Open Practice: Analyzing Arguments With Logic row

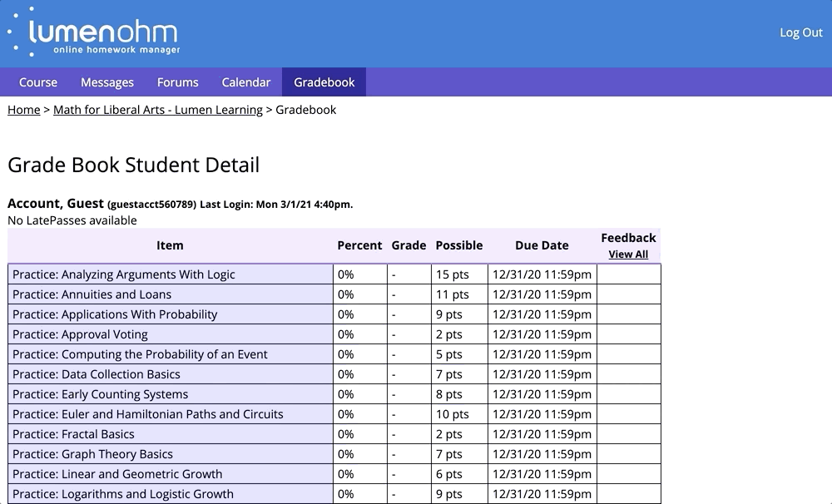pos(124,274)
